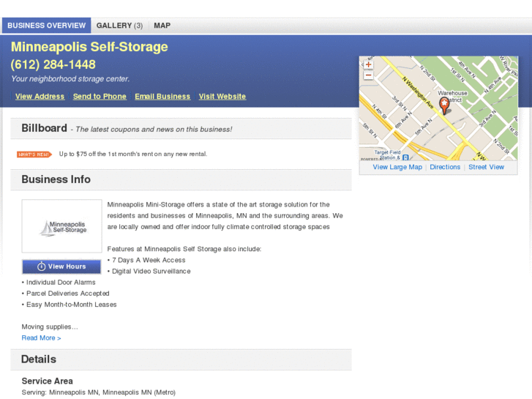
Task: Click the Business Info heading
Action: 56,179
